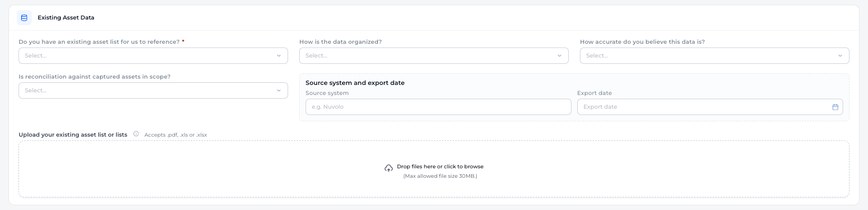Click the file drop zone to browse
Viewport: 868px width, 210px height.
pos(434,169)
